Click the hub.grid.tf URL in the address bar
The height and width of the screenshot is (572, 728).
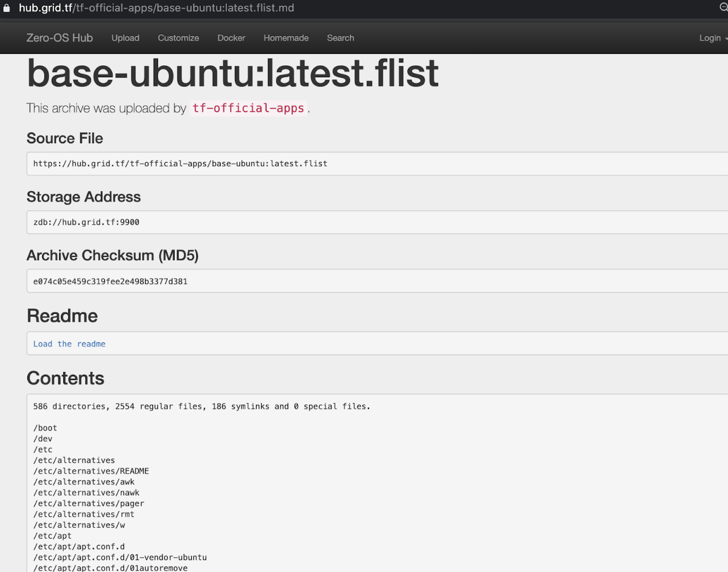156,8
